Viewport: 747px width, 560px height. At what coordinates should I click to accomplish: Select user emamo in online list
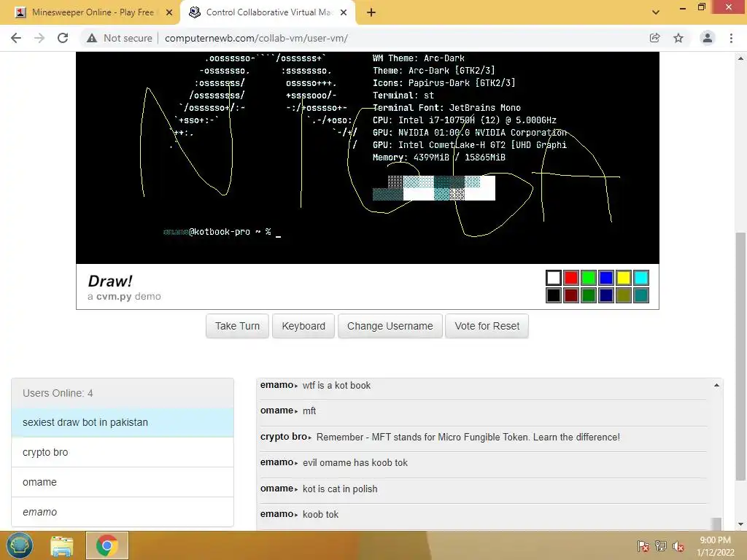(x=123, y=512)
